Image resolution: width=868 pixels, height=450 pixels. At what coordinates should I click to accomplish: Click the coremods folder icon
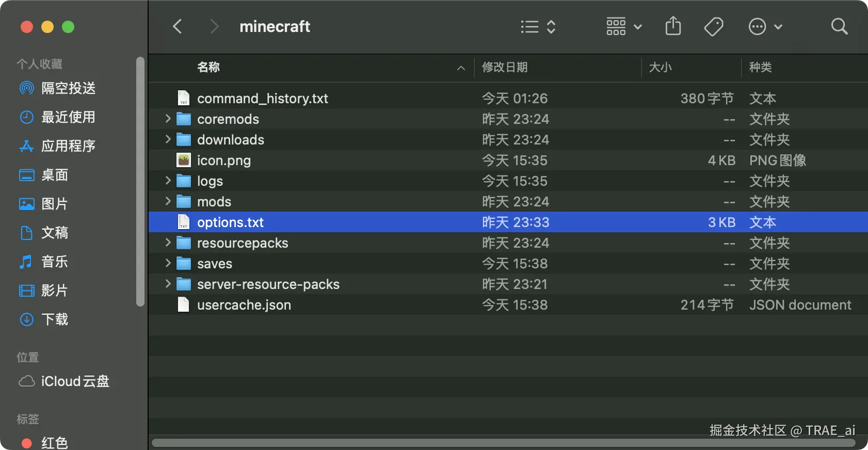184,119
